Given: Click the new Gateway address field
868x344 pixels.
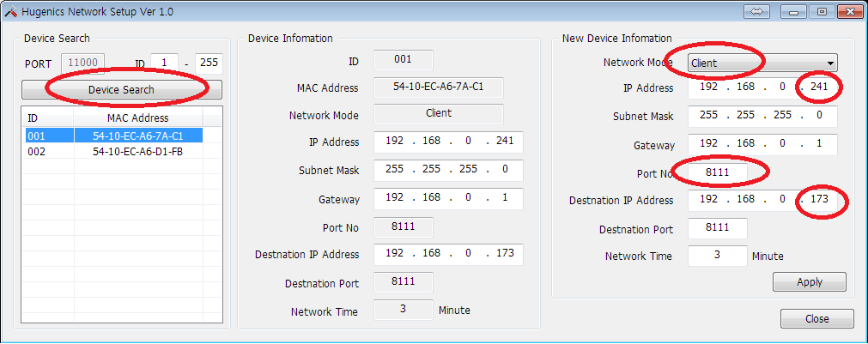Looking at the screenshot, I should click(x=762, y=144).
